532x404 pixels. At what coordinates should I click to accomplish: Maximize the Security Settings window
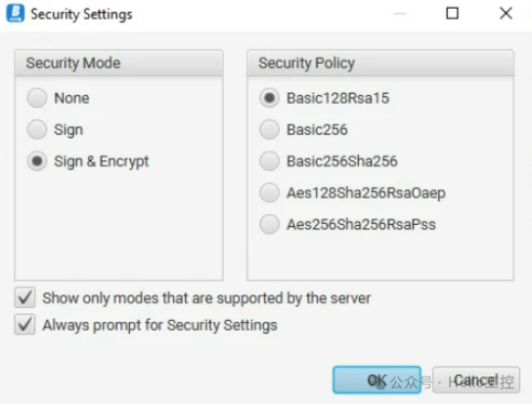pyautogui.click(x=452, y=14)
